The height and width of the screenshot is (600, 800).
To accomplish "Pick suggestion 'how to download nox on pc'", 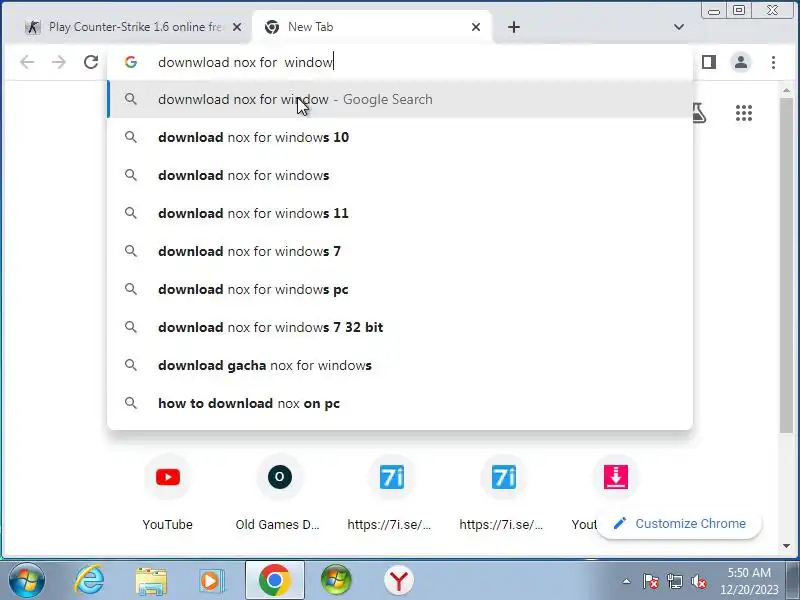I will tap(400, 403).
